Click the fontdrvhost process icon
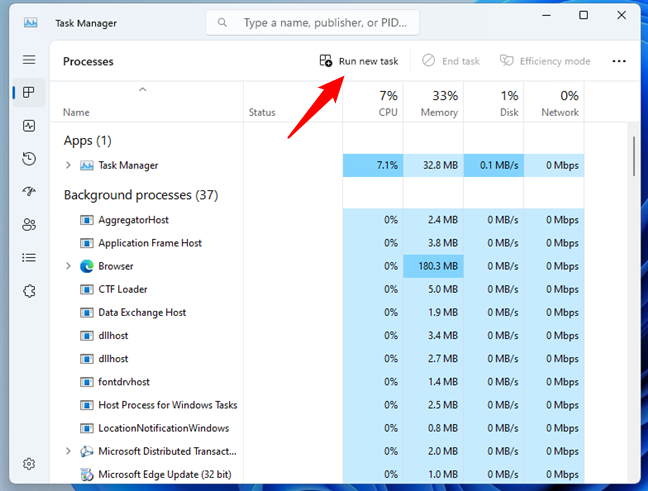 point(86,382)
